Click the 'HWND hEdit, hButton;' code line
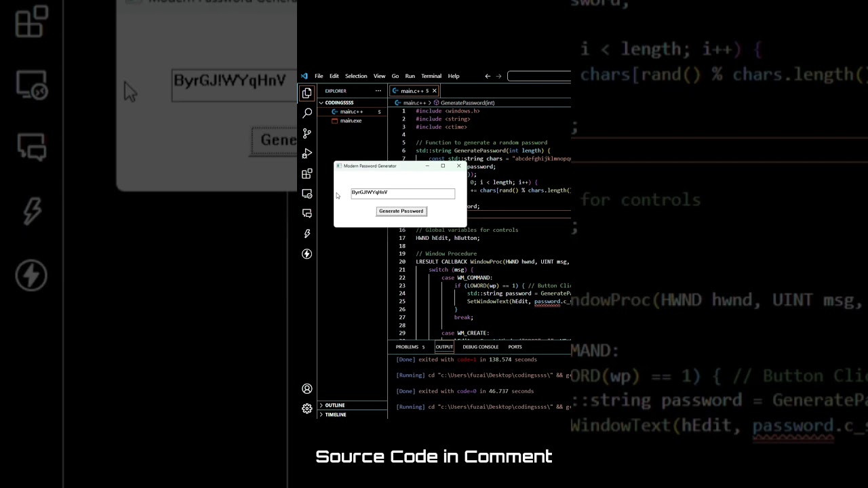 448,238
